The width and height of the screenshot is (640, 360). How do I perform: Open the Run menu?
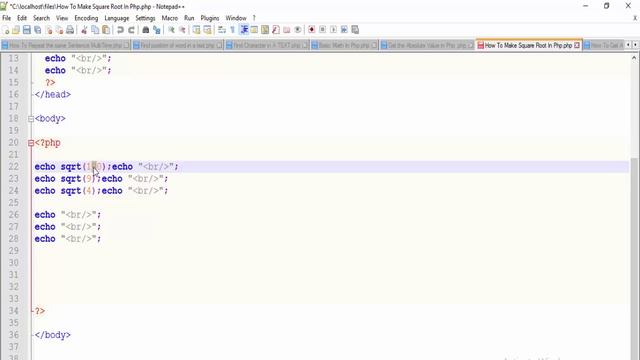(x=189, y=18)
